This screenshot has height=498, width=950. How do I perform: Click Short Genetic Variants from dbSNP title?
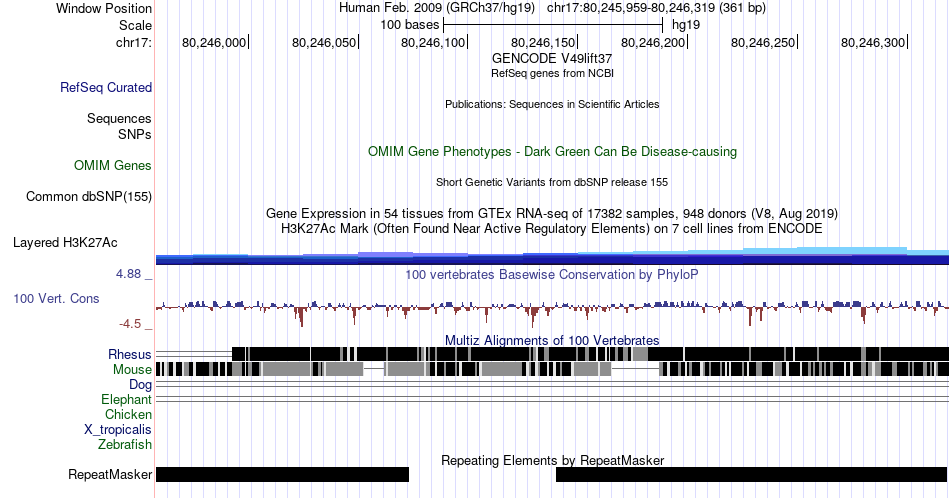click(552, 182)
